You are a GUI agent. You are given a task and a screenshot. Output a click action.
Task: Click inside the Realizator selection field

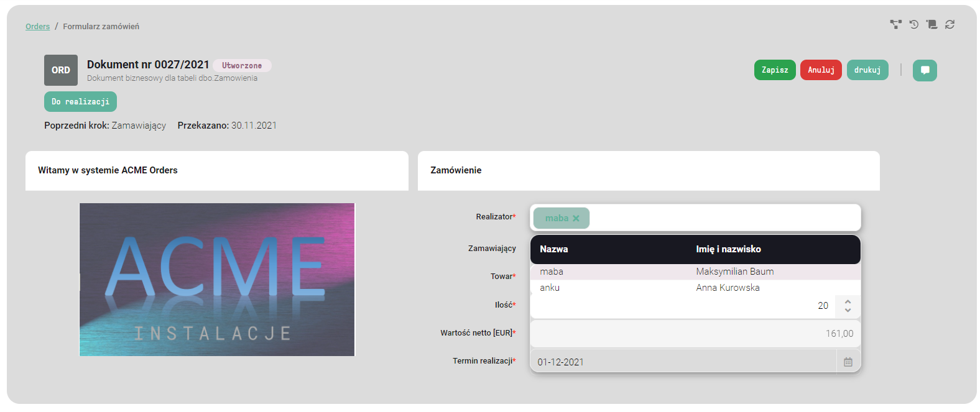pos(721,218)
